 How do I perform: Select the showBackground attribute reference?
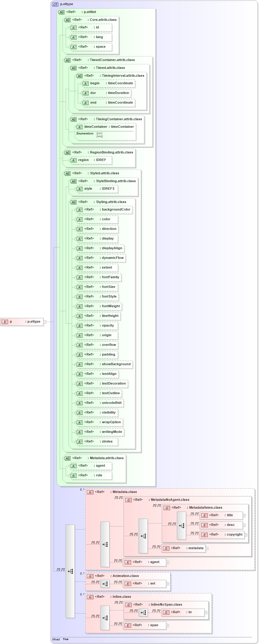click(104, 364)
